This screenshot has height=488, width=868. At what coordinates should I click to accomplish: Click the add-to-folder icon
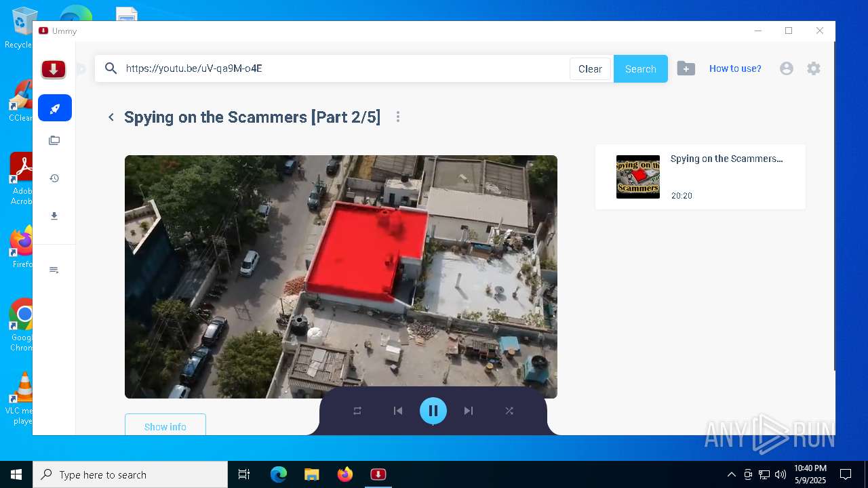coord(686,68)
